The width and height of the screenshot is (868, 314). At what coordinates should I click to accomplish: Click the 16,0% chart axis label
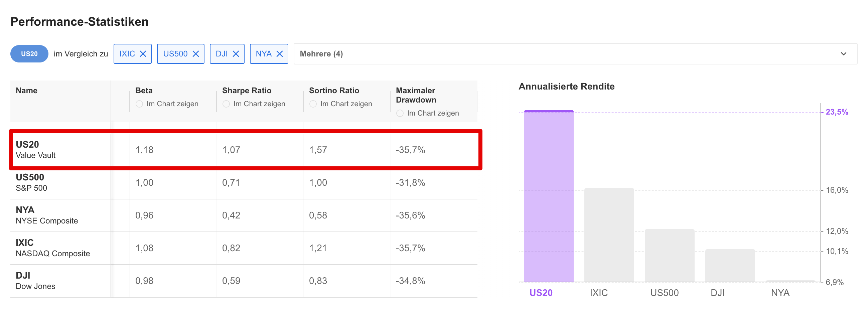coord(837,190)
